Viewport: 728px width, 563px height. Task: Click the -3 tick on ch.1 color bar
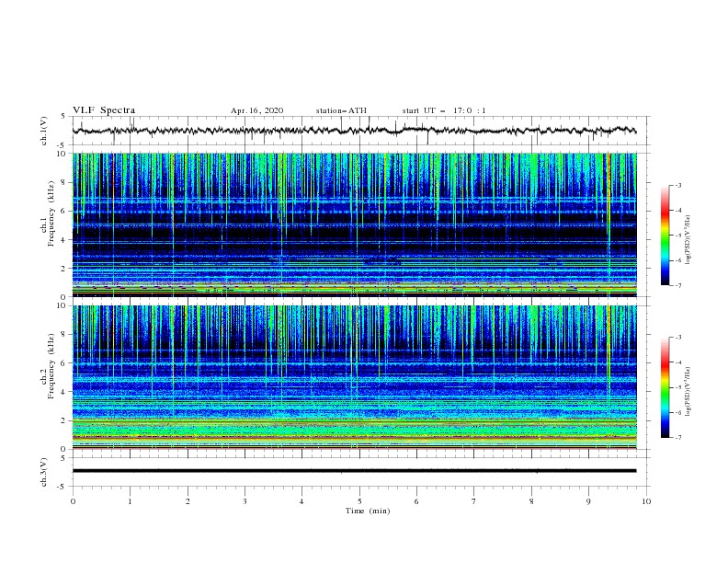[x=677, y=185]
